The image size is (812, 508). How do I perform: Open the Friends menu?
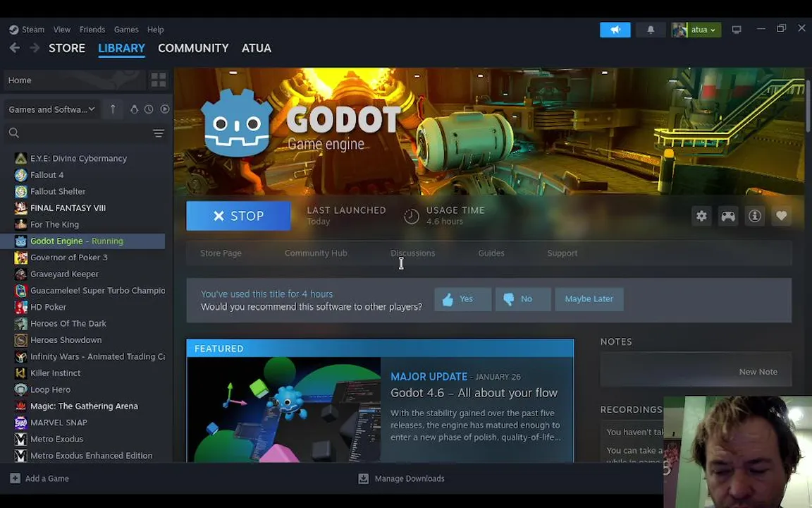pos(92,30)
